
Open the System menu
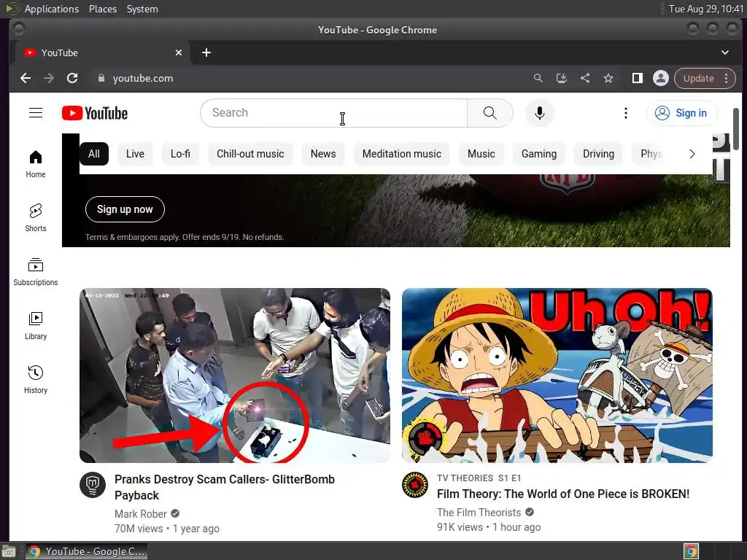coord(142,9)
